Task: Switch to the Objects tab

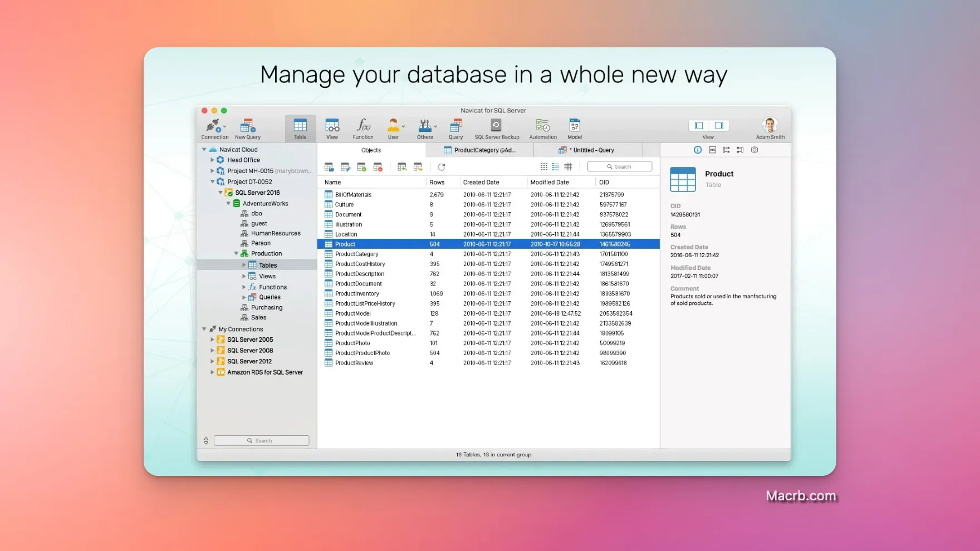Action: pyautogui.click(x=371, y=150)
